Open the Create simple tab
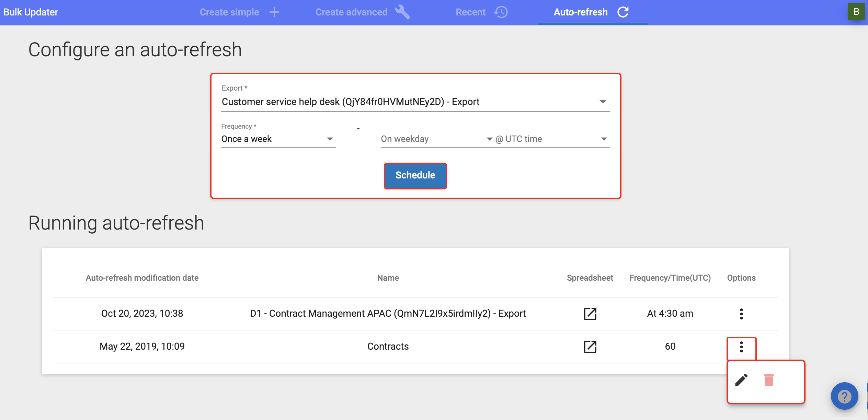 click(x=239, y=12)
